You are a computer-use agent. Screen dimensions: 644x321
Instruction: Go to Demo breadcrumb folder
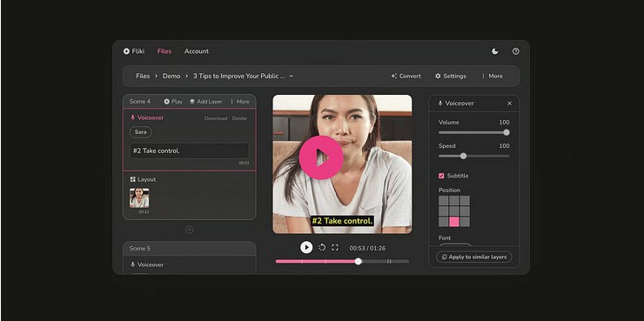171,76
